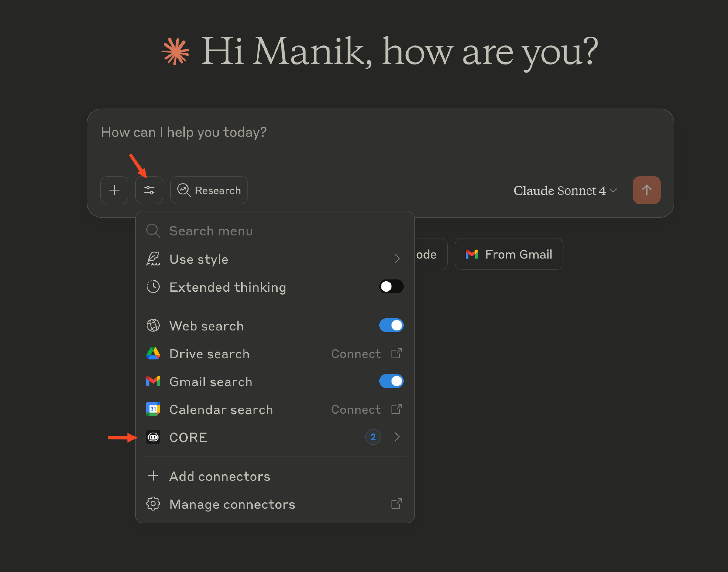Click the Google Drive icon

[x=153, y=354]
